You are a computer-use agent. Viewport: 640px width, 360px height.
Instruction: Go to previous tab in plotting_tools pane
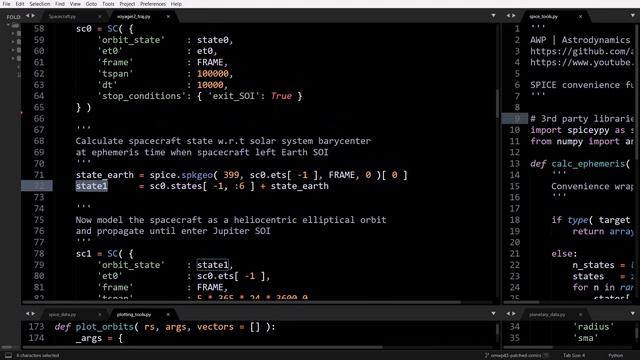(x=28, y=314)
